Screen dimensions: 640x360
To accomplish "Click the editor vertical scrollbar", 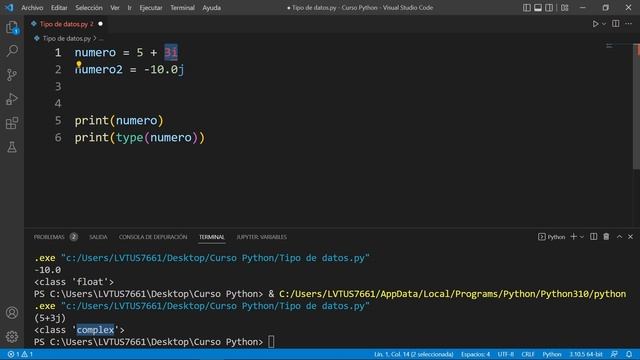I will (636, 106).
